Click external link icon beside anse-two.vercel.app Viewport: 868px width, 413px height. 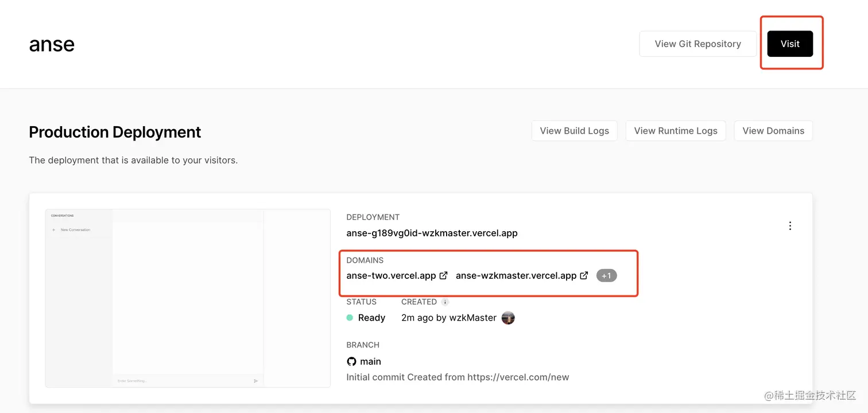(443, 275)
